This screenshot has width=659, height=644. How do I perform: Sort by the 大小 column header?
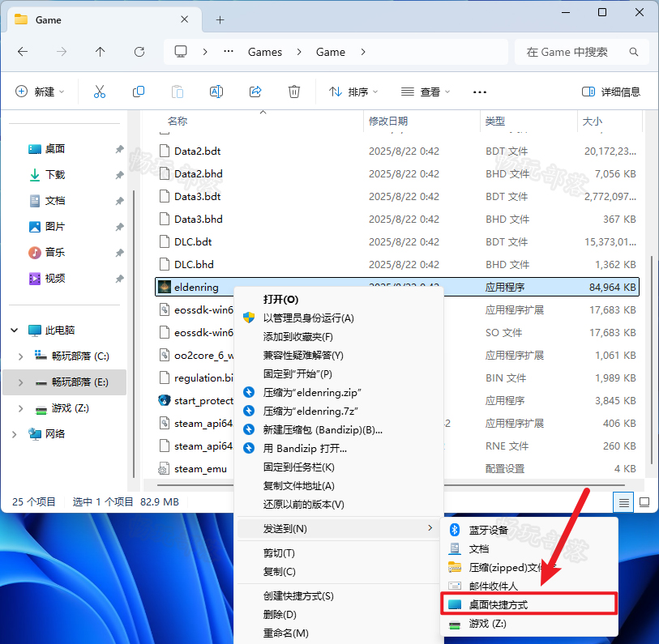(593, 121)
